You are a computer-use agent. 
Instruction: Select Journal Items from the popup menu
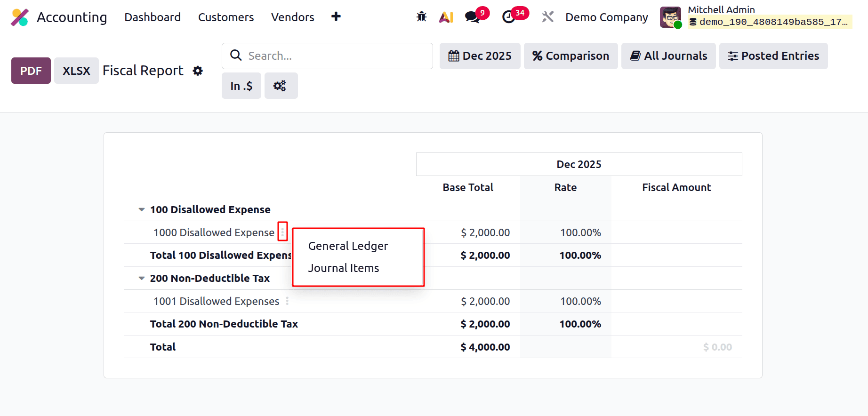pyautogui.click(x=344, y=268)
